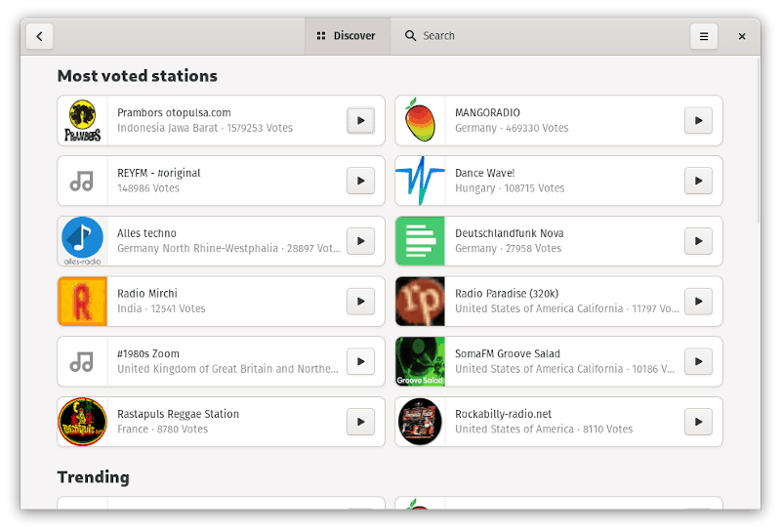Click the vertical scrollbar on the right
This screenshot has height=532, width=781.
click(x=759, y=142)
